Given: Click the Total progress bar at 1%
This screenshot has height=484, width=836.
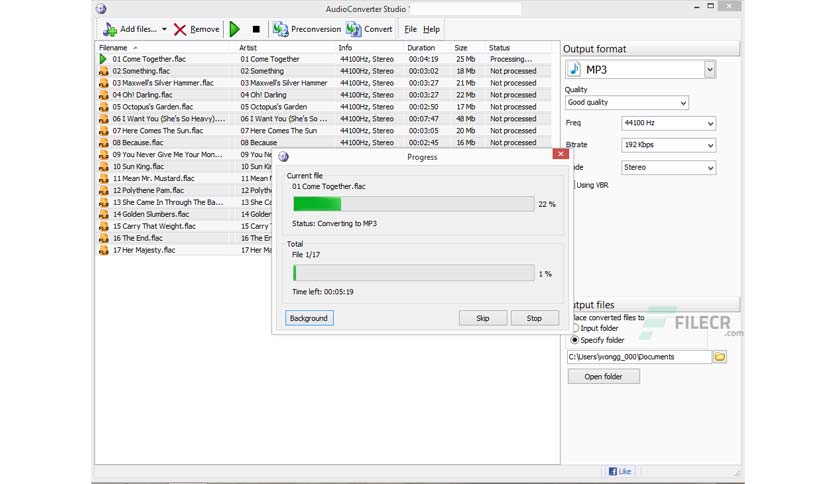Looking at the screenshot, I should (x=414, y=273).
